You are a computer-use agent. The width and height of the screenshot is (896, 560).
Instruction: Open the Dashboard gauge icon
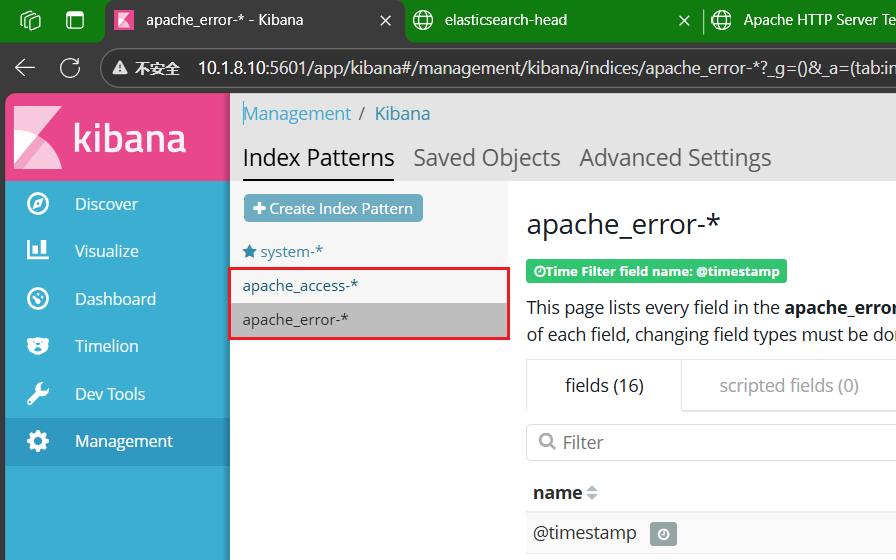pos(38,298)
